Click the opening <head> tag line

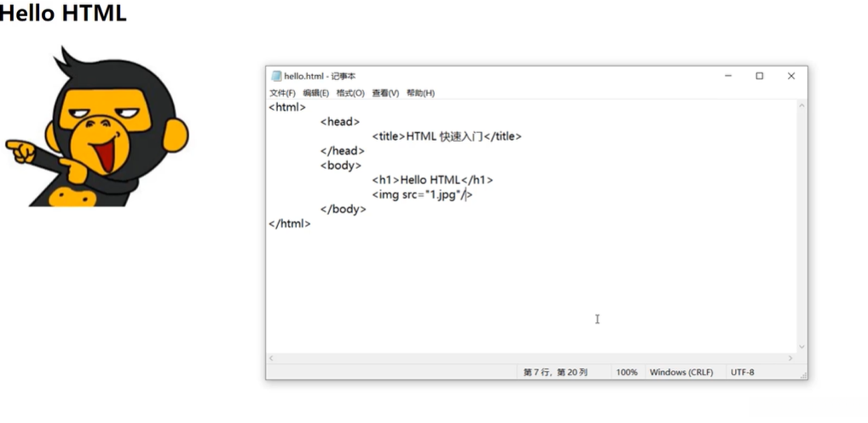(340, 122)
